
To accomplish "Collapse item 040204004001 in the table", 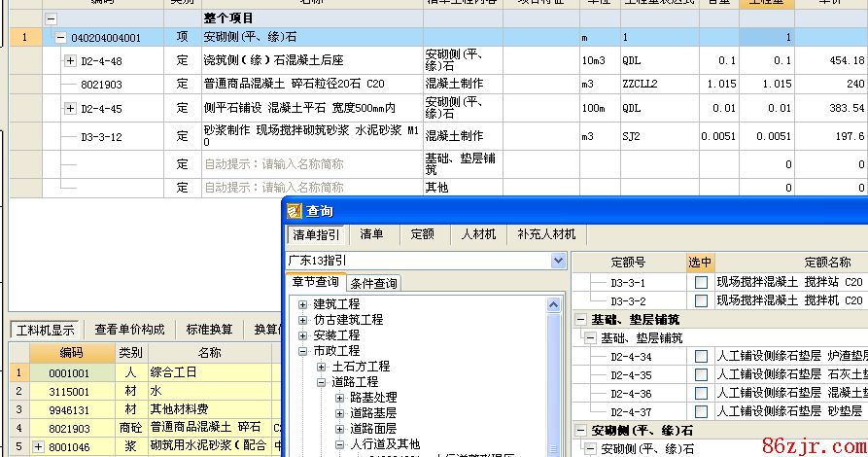I will (61, 38).
